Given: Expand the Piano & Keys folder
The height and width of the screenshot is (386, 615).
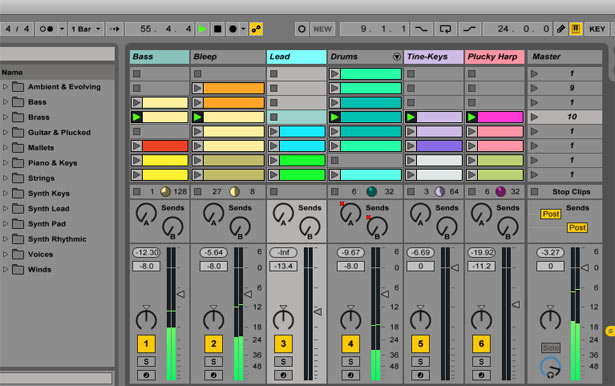Looking at the screenshot, I should pyautogui.click(x=5, y=163).
